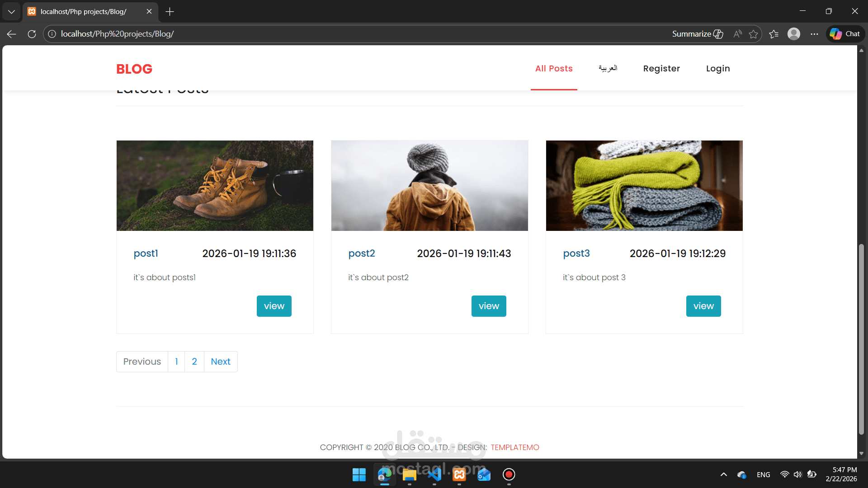Click the page vertical scrollbar thumb

tap(861, 339)
